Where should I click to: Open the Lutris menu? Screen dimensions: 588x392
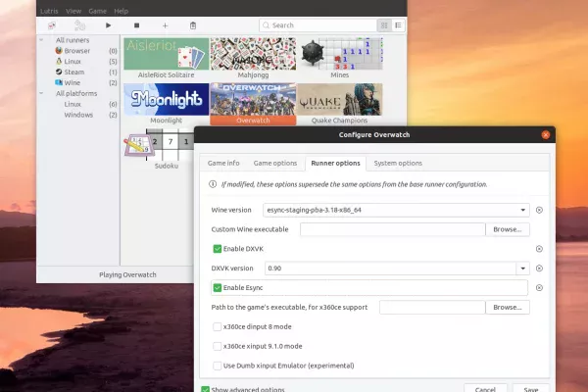pyautogui.click(x=49, y=11)
